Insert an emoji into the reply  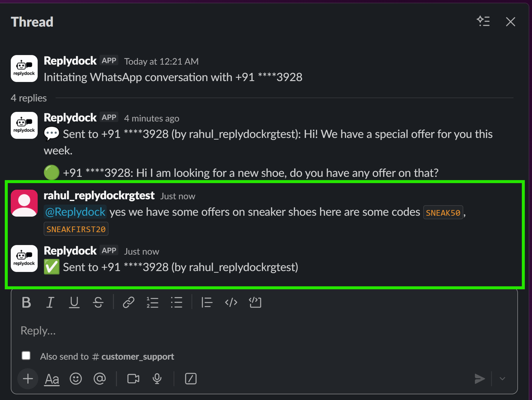click(x=76, y=378)
